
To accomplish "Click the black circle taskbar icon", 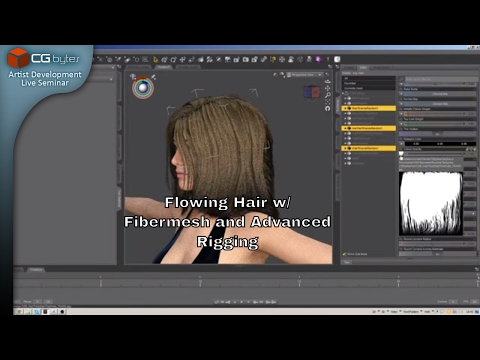I will click(62, 312).
